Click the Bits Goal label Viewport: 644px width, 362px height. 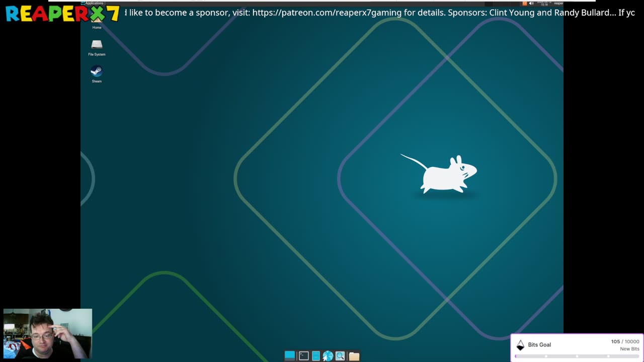[539, 345]
